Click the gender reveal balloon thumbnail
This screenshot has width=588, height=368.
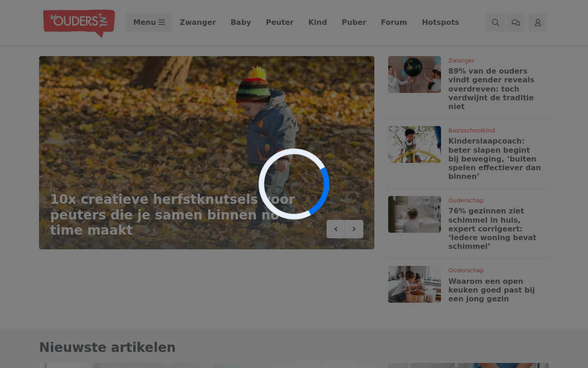(414, 75)
